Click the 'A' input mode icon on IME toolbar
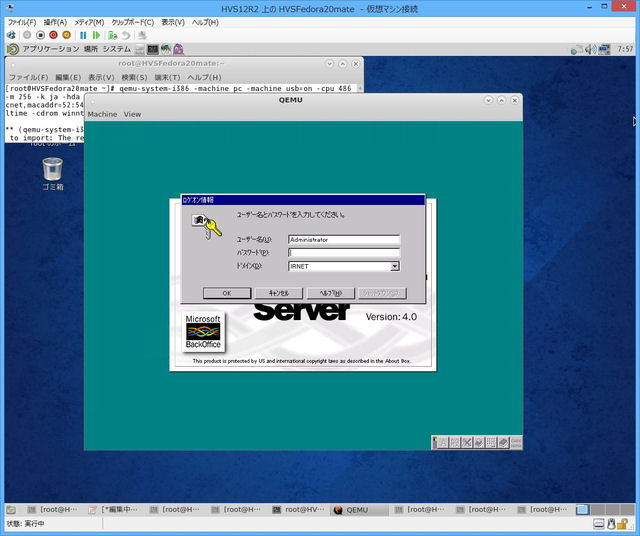 443,443
